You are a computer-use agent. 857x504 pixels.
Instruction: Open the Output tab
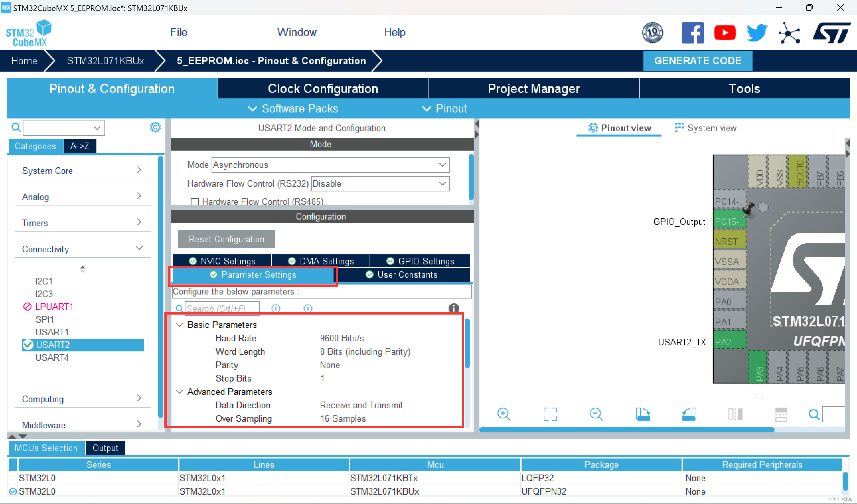105,448
